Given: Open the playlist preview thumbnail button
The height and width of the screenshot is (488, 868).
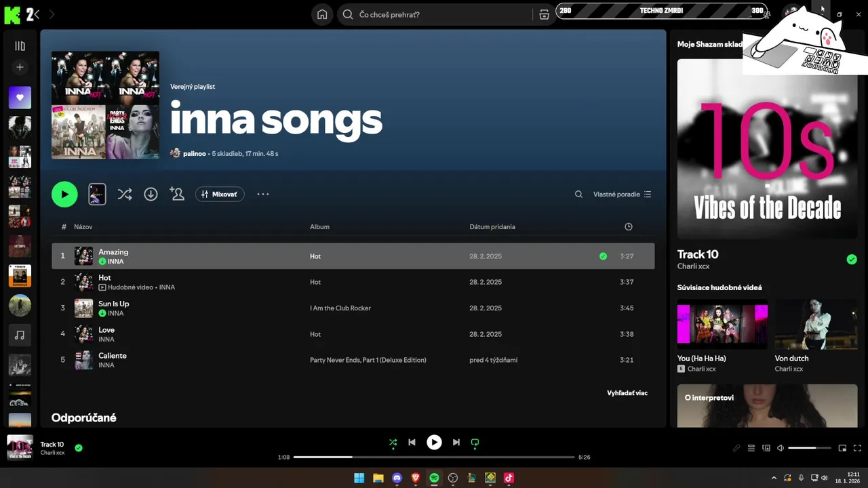Looking at the screenshot, I should pyautogui.click(x=97, y=194).
